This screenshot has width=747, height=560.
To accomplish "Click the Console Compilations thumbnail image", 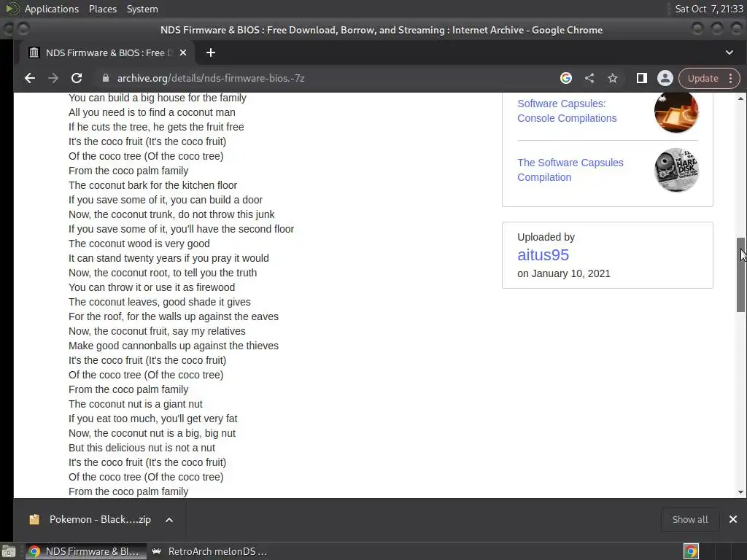I will 676,112.
